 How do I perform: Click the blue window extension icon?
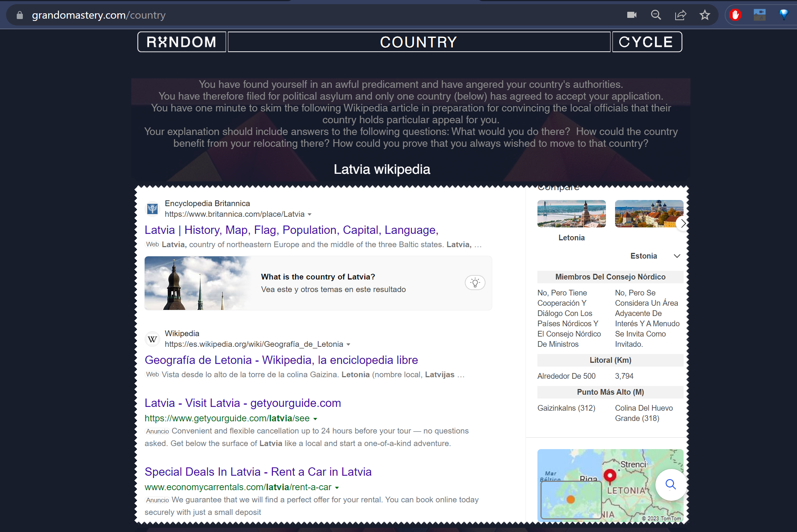click(760, 15)
